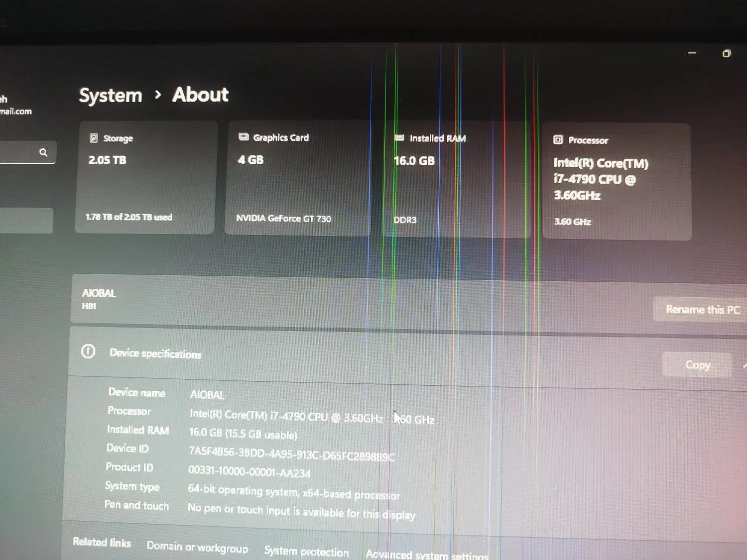
Task: Restore down the Settings window
Action: click(x=727, y=53)
